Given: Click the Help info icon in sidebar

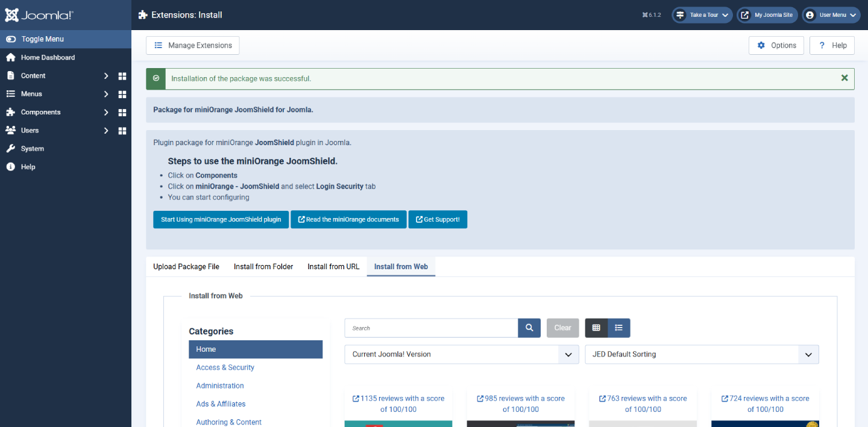Looking at the screenshot, I should coord(10,167).
